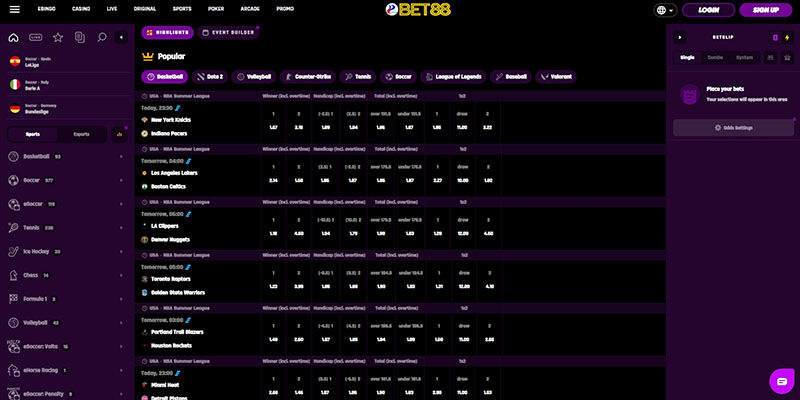This screenshot has width=800, height=400.
Task: Toggle quick bet lightning icon
Action: click(787, 37)
